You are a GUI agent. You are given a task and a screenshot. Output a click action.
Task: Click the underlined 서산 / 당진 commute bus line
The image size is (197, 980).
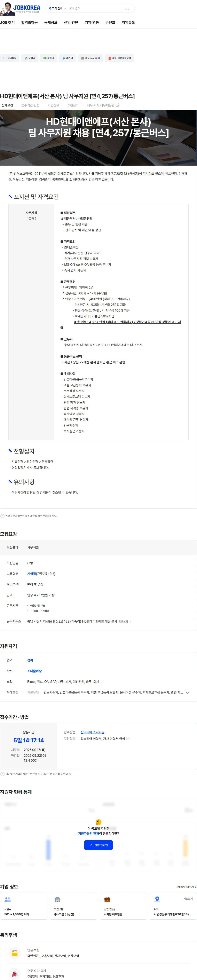coord(94,362)
